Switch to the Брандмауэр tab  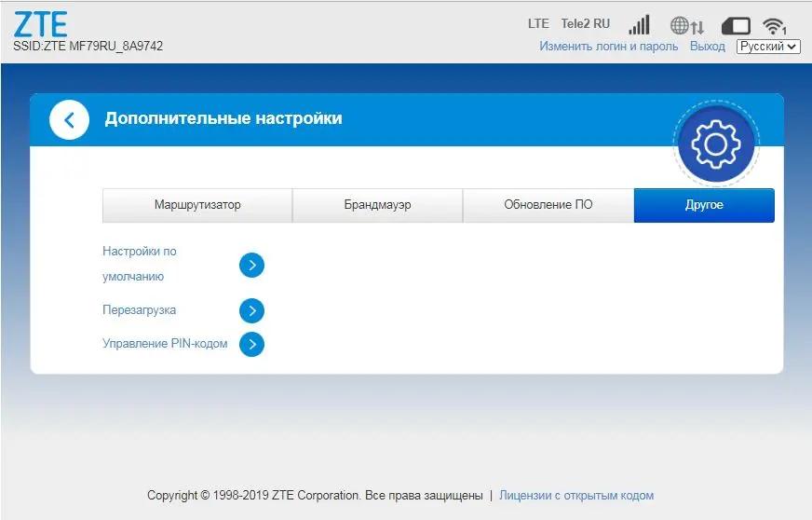(x=377, y=205)
